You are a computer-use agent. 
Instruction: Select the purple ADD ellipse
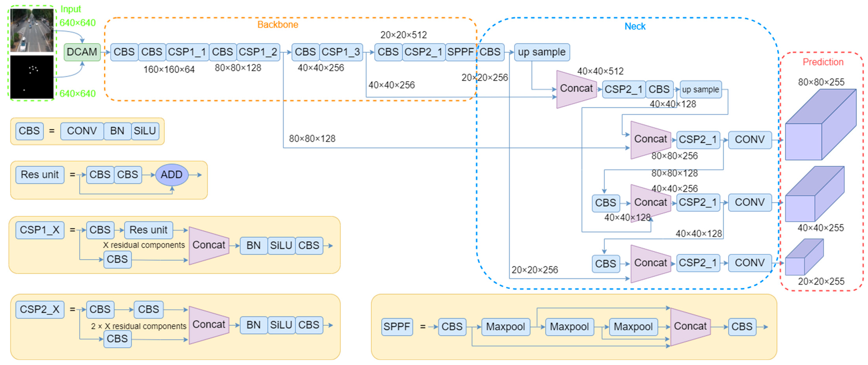172,175
